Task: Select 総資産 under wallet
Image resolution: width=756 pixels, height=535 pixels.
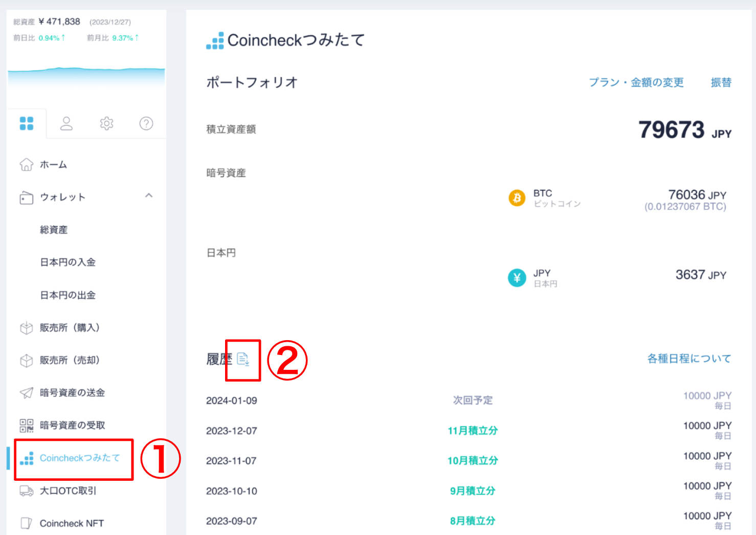Action: click(x=54, y=230)
